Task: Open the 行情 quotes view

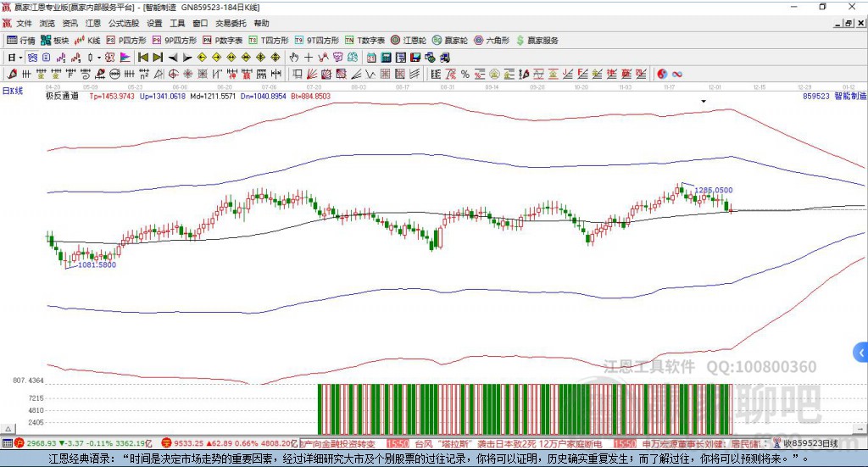Action: click(x=21, y=41)
